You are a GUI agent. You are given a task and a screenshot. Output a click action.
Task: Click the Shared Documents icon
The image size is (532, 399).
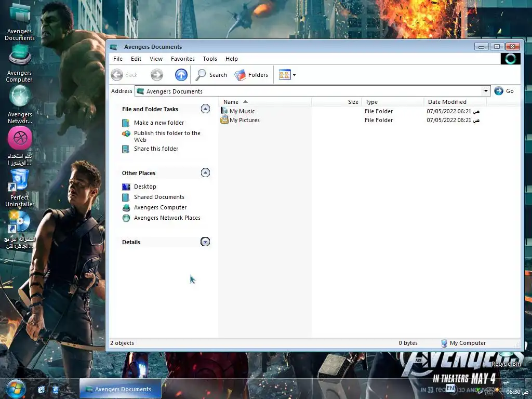coord(126,197)
